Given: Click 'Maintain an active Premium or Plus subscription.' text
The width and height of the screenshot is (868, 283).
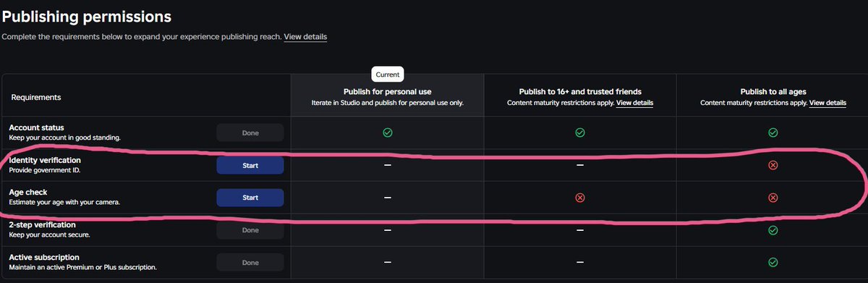Looking at the screenshot, I should tap(82, 268).
